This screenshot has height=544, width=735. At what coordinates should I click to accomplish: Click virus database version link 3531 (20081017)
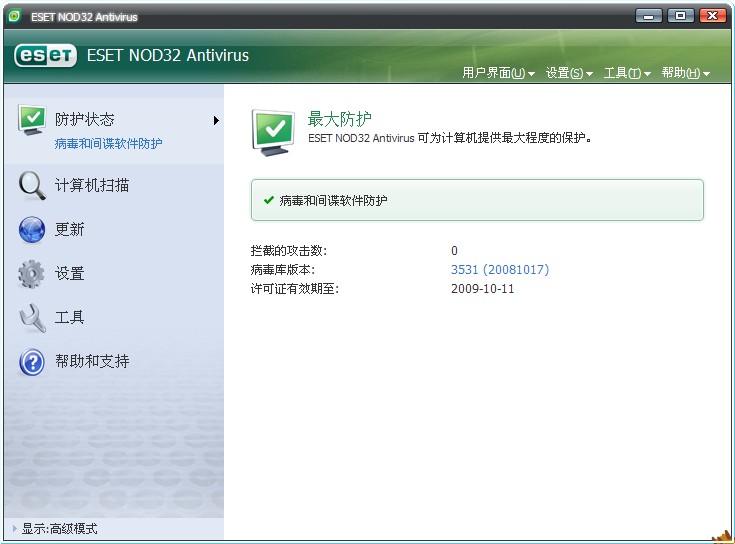click(x=500, y=270)
